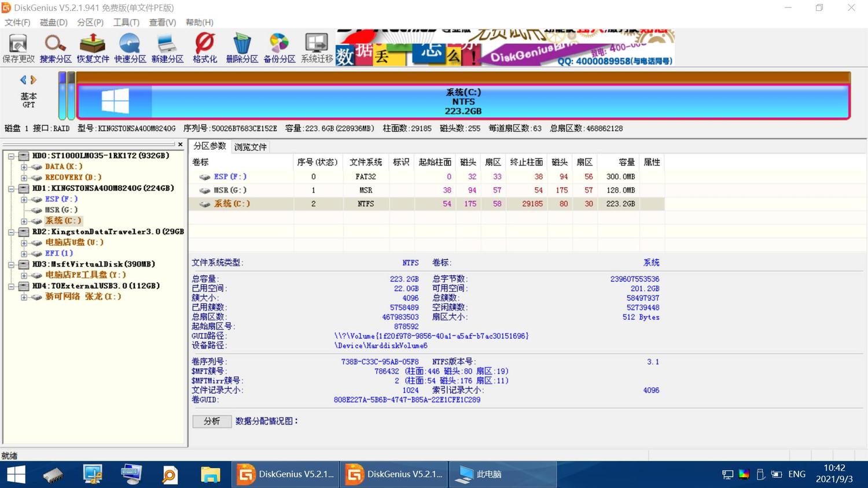Viewport: 868px width, 488px height.
Task: Select the EFI(1) tree item
Action: pyautogui.click(x=59, y=253)
